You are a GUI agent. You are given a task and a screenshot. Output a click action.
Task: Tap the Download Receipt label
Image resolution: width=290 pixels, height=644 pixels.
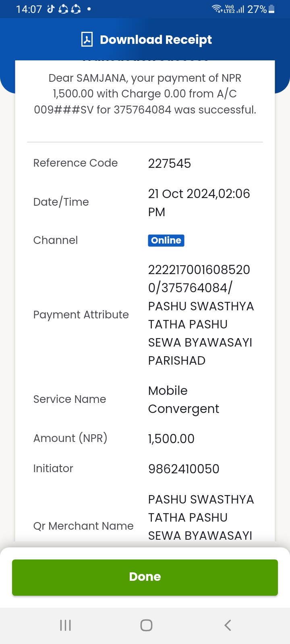156,39
